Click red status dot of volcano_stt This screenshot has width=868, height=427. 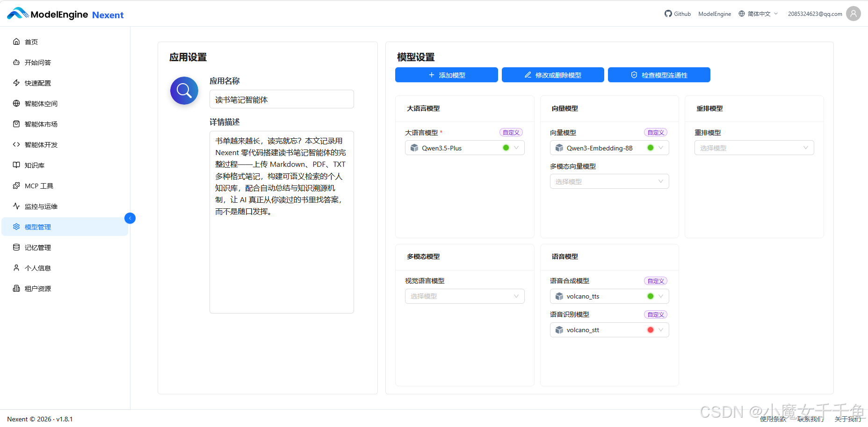pyautogui.click(x=651, y=330)
